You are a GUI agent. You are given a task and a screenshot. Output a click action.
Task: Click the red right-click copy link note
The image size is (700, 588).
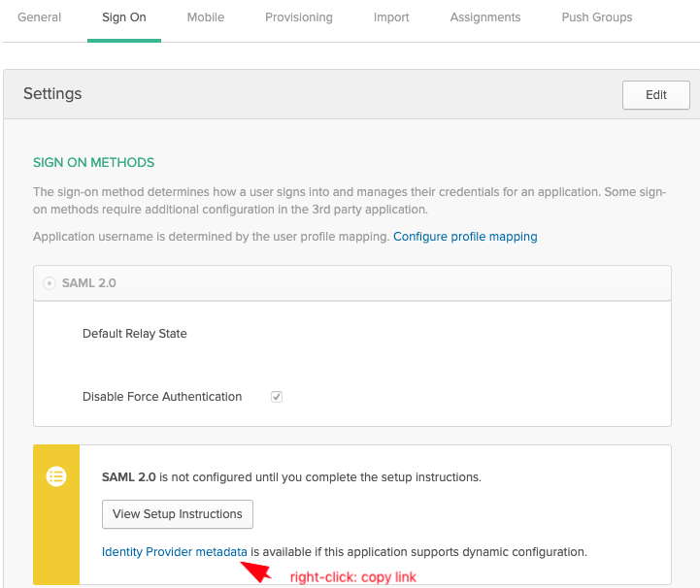coord(352,577)
